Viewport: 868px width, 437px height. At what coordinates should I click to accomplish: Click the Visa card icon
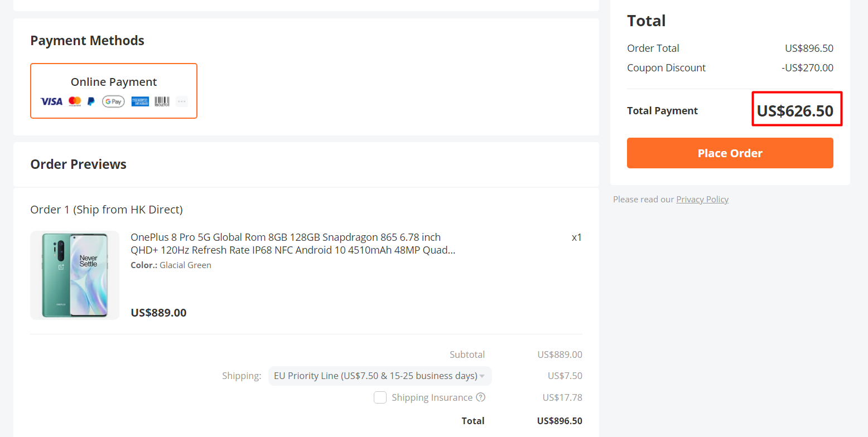51,101
